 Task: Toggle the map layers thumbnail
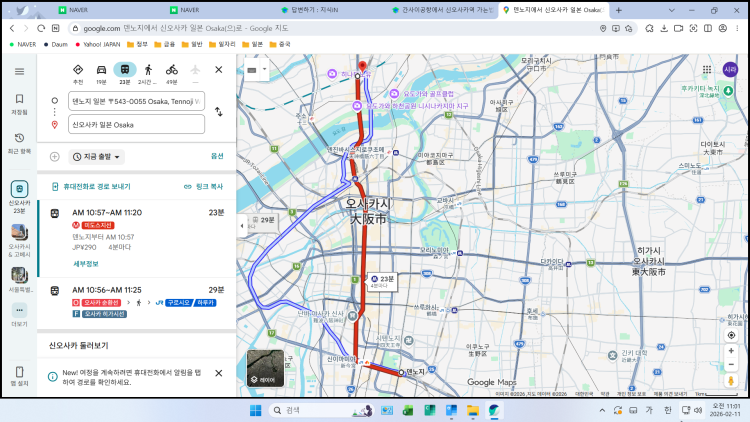[x=265, y=369]
